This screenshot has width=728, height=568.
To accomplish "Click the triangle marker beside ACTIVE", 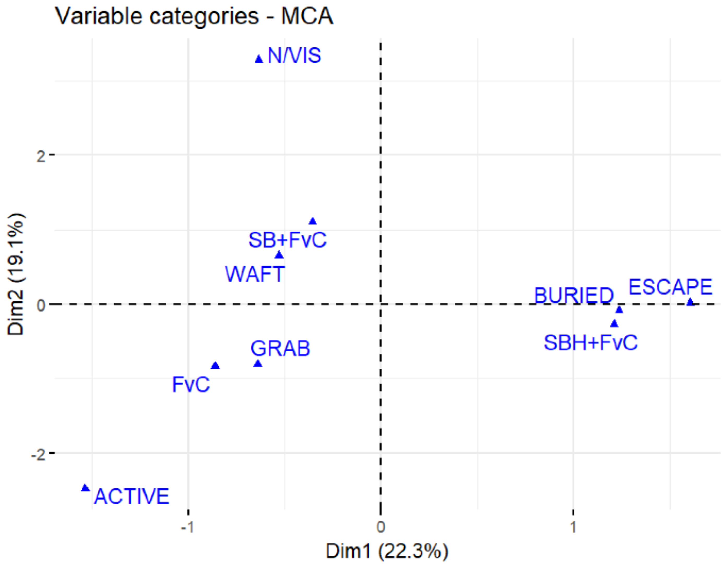I will pyautogui.click(x=86, y=488).
